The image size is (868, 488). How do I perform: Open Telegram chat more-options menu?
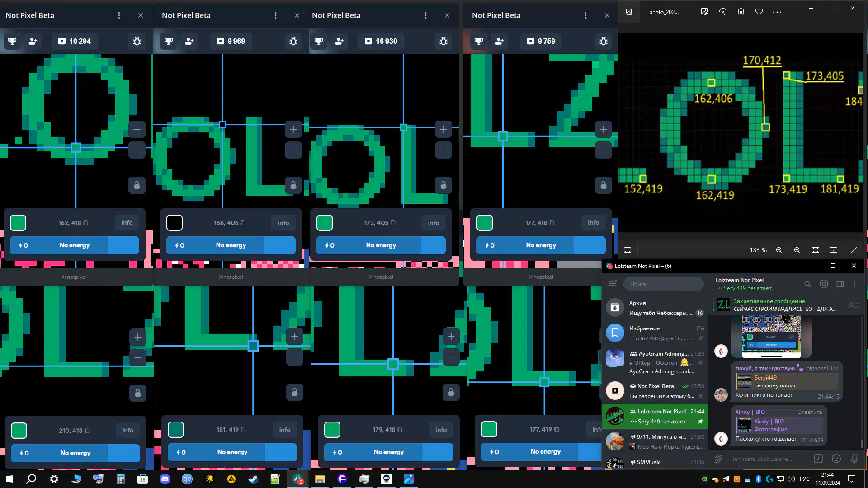[x=854, y=284]
